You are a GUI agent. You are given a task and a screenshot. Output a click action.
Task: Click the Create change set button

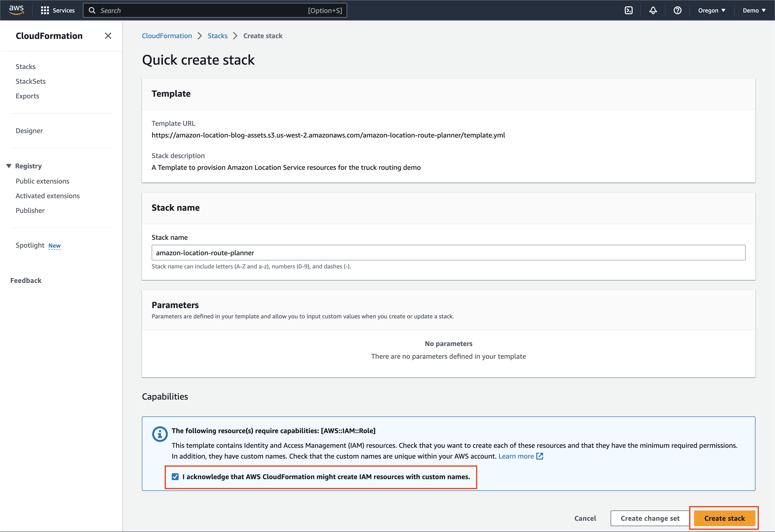[650, 518]
